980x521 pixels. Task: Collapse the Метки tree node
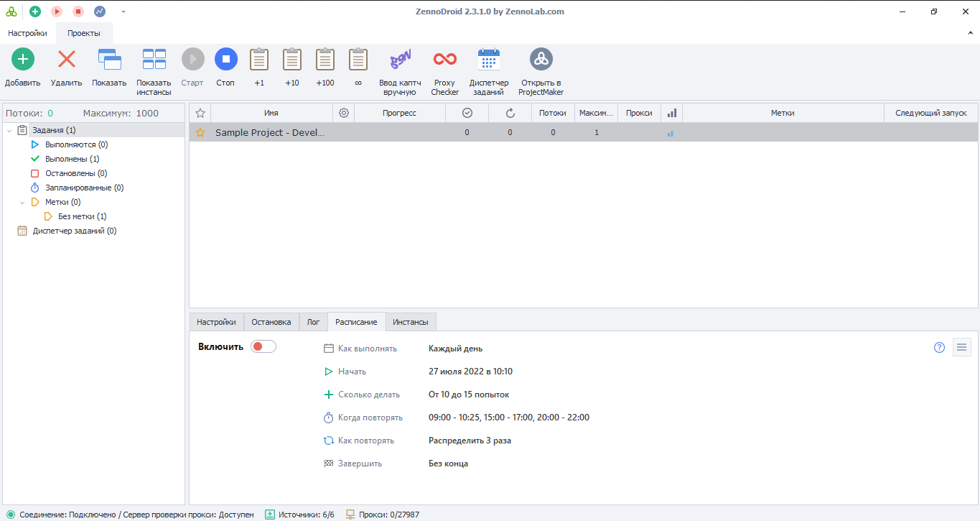pos(22,202)
